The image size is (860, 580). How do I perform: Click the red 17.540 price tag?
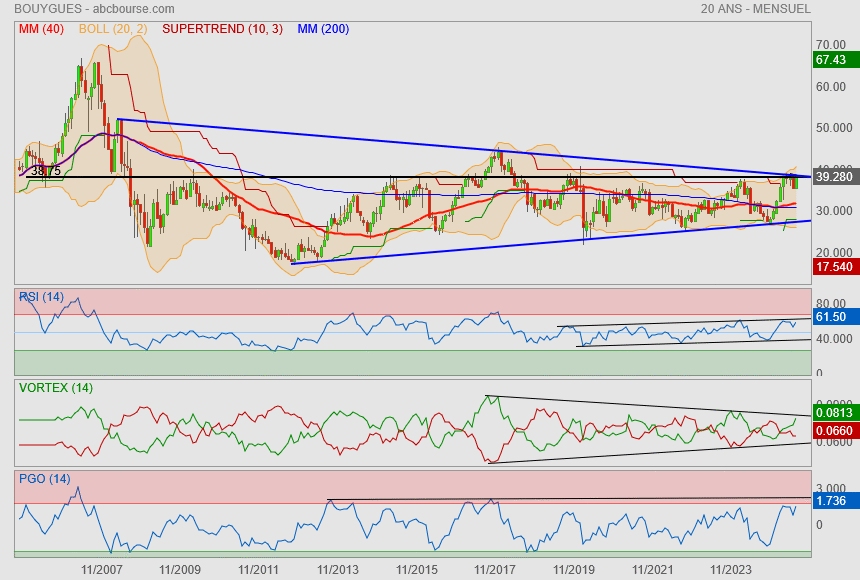click(x=835, y=267)
